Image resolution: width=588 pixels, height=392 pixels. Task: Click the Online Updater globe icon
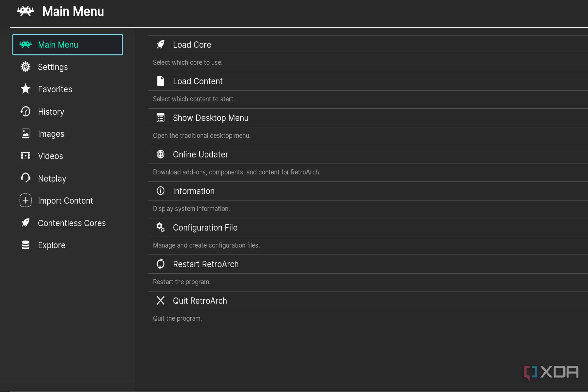pyautogui.click(x=160, y=154)
